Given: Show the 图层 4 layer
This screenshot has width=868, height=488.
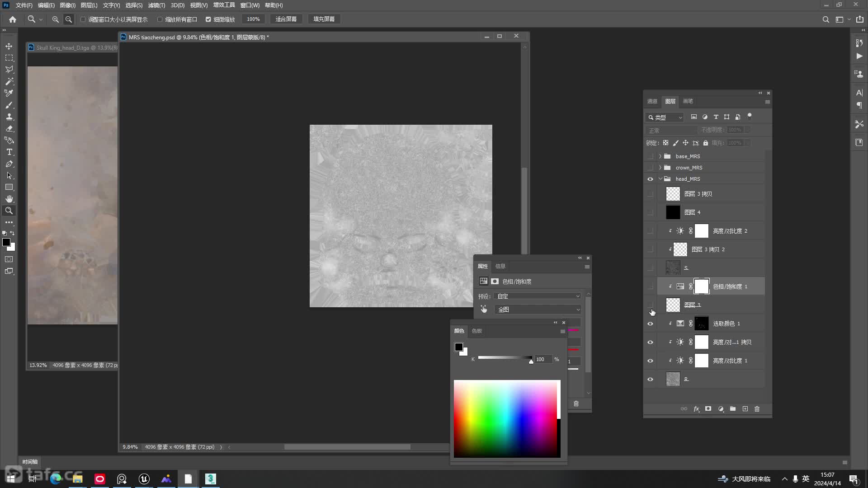Looking at the screenshot, I should (x=650, y=212).
